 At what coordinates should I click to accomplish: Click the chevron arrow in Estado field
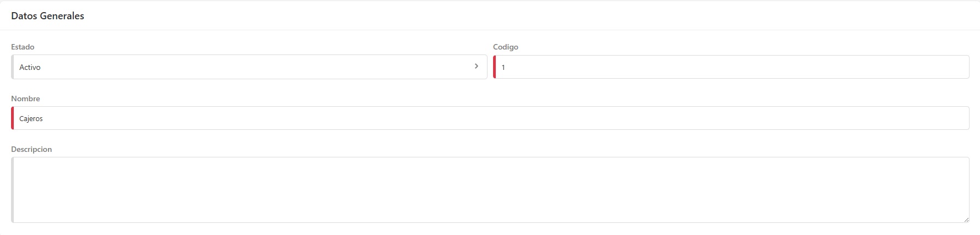point(476,66)
